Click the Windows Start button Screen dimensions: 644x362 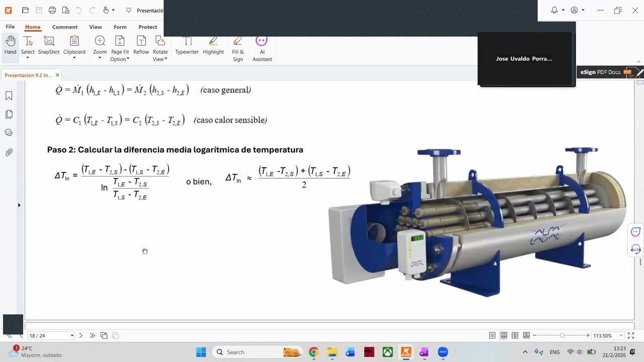coord(201,352)
